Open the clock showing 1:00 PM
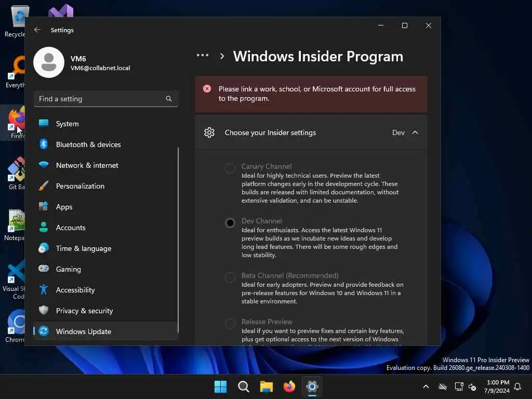The image size is (532, 399). 497,387
